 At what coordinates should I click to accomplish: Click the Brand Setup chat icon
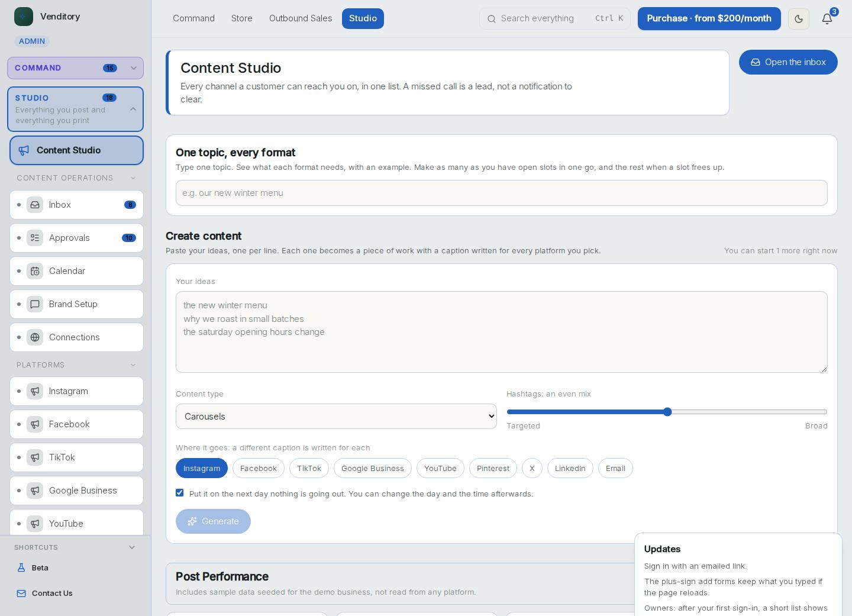pyautogui.click(x=35, y=304)
